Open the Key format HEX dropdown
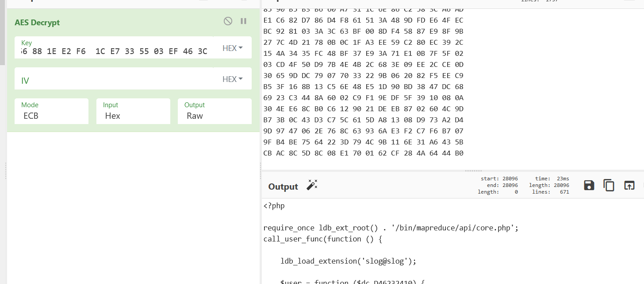Image resolution: width=644 pixels, height=284 pixels. 233,48
